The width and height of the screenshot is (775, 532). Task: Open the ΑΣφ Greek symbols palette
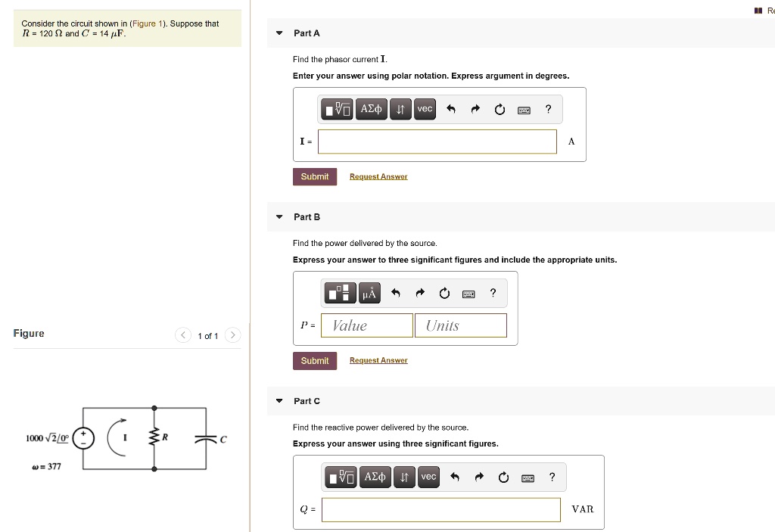(x=371, y=109)
